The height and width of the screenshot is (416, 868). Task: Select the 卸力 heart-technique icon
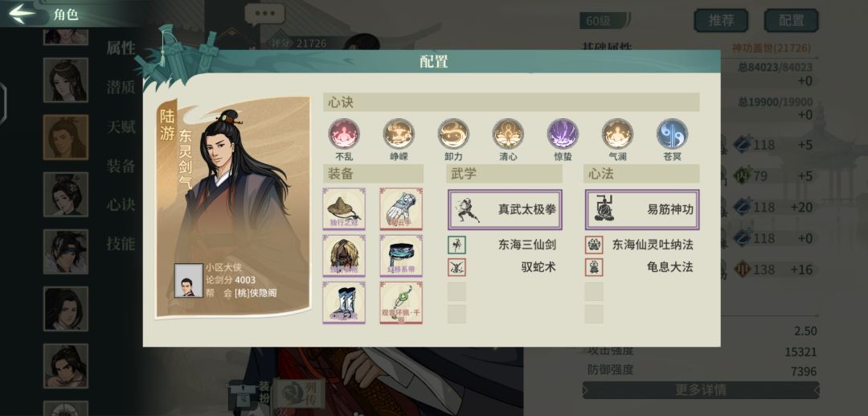[453, 134]
